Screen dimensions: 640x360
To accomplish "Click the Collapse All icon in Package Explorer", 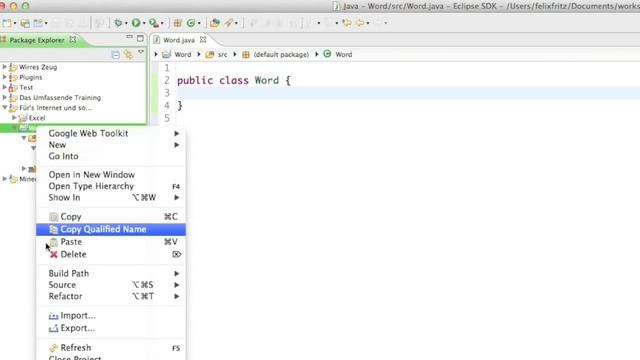I will (x=116, y=55).
